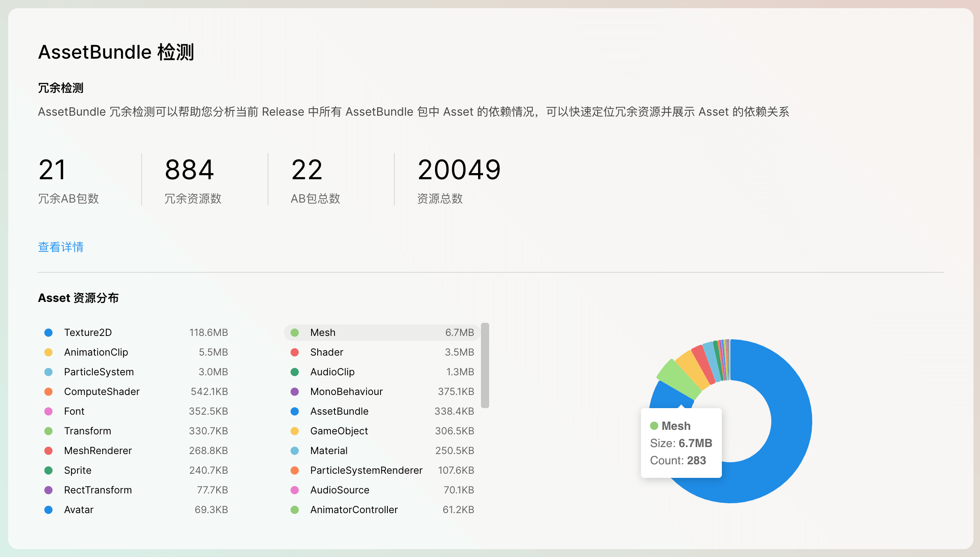Click the Shader legend color dot
Screen dimensions: 980x557
295,352
